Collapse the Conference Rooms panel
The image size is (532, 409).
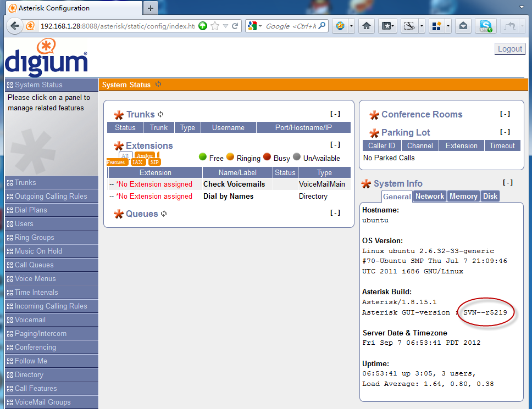505,114
